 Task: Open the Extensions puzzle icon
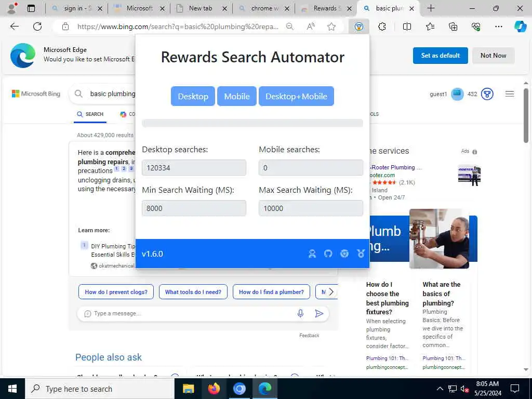[382, 26]
